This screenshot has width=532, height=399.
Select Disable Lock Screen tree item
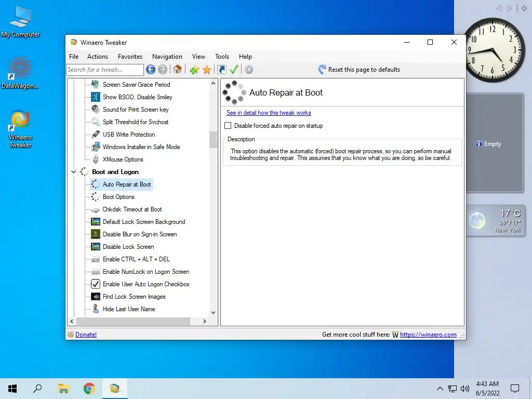tap(128, 247)
